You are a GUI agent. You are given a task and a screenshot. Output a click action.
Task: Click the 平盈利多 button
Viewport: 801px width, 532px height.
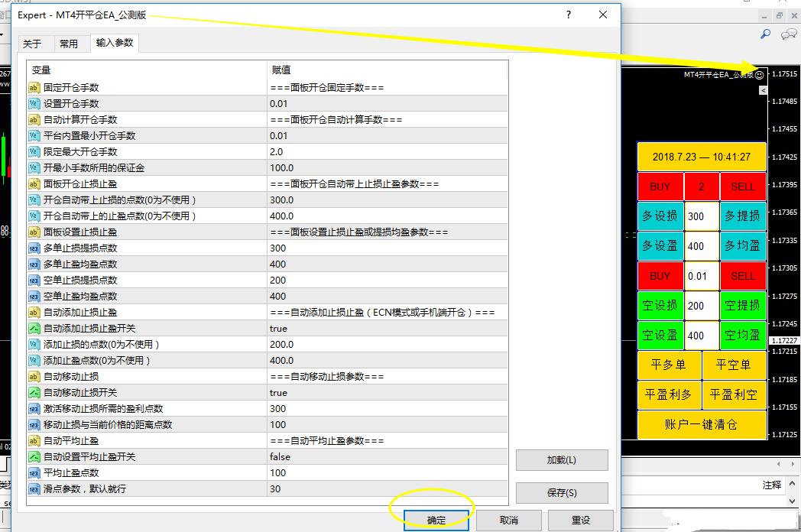coord(670,394)
